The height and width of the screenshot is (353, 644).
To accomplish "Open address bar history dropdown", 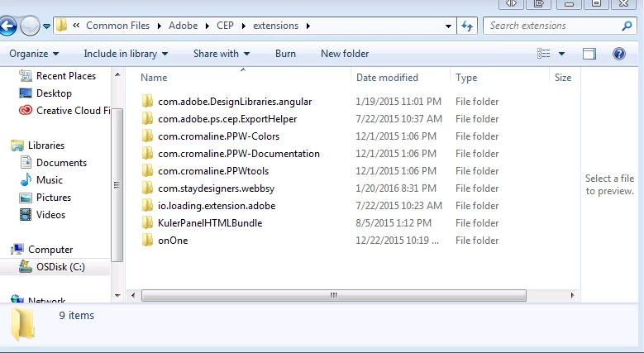I will (x=448, y=26).
